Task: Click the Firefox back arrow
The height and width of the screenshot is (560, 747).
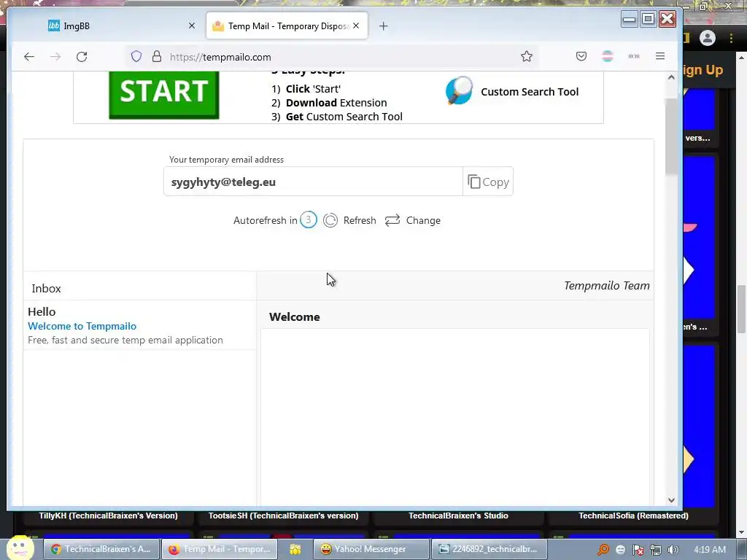Action: 29,57
